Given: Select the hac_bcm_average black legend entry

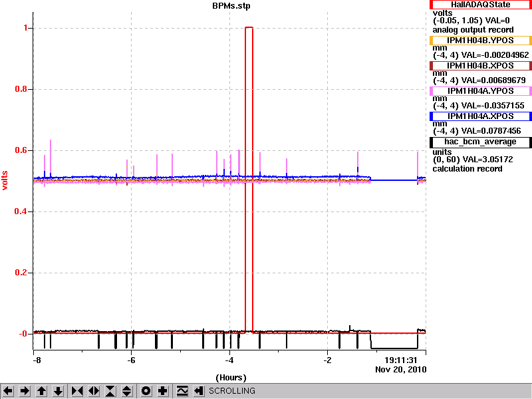Looking at the screenshot, I should tap(480, 142).
